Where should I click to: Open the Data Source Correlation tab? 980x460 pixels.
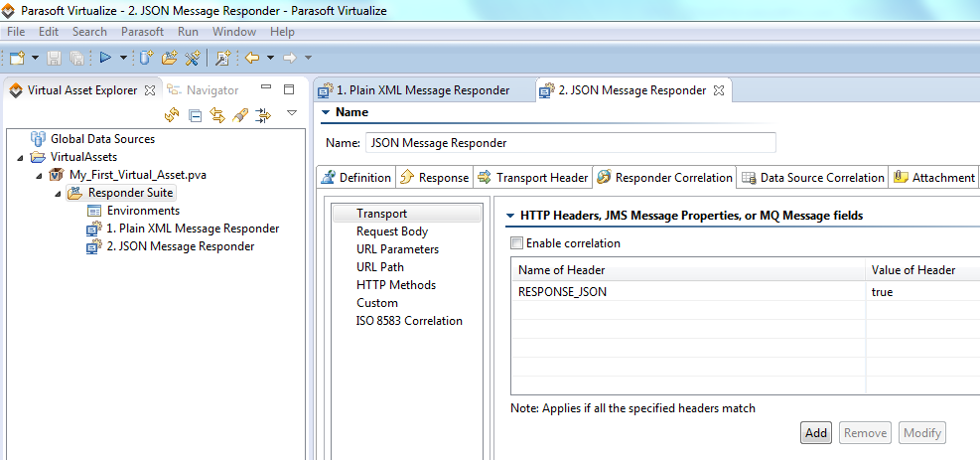pos(812,178)
